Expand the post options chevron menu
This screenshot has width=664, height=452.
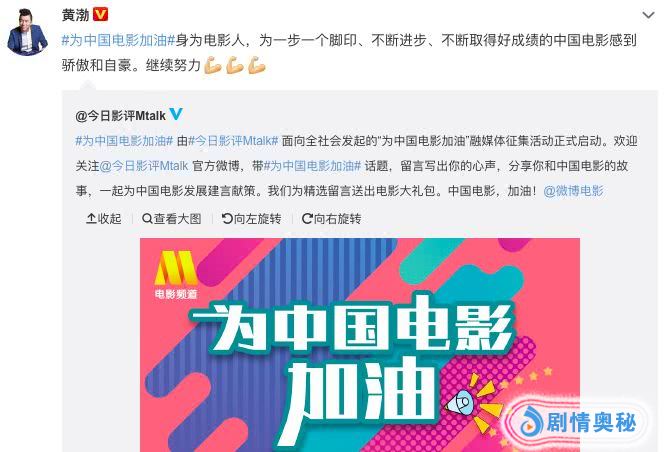point(648,15)
